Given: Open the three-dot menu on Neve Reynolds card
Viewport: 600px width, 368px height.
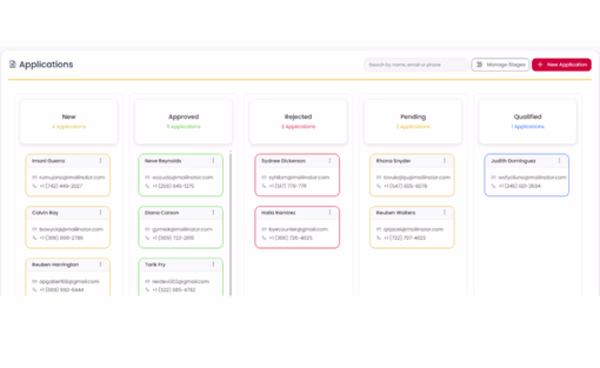Looking at the screenshot, I should [x=214, y=161].
